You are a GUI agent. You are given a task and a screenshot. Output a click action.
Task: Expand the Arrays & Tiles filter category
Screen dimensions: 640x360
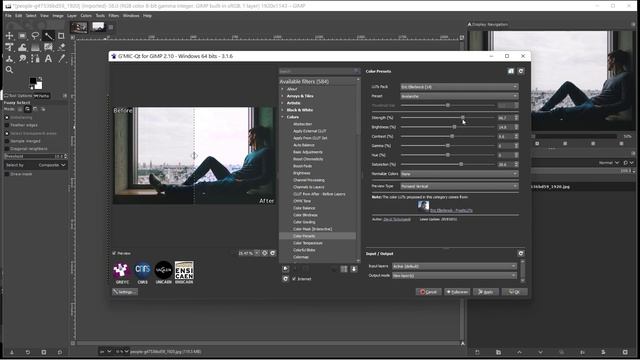[282, 96]
